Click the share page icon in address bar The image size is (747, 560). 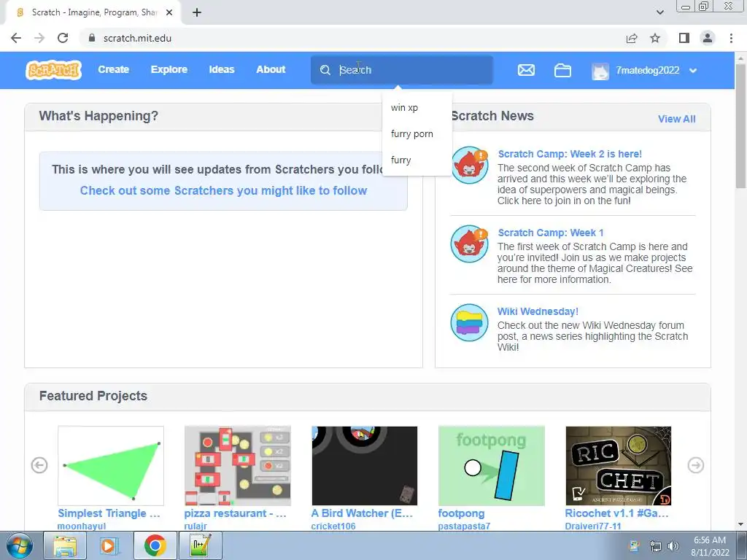coord(632,38)
